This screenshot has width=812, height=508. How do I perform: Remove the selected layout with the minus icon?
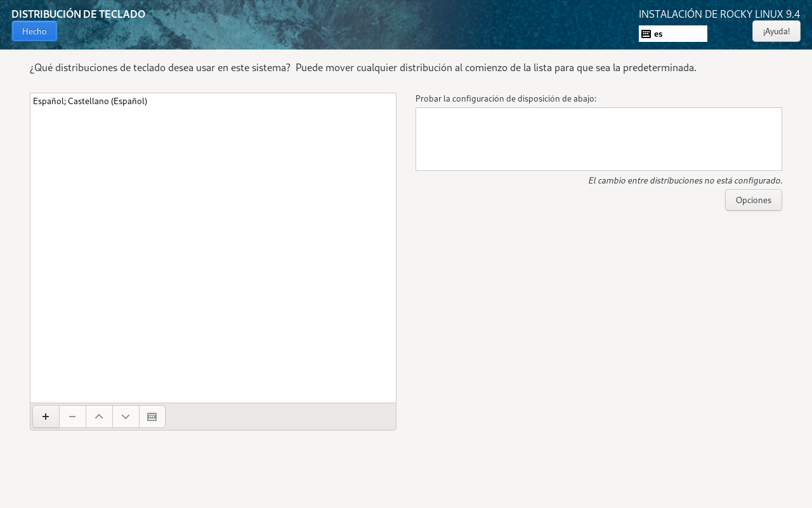coord(72,417)
